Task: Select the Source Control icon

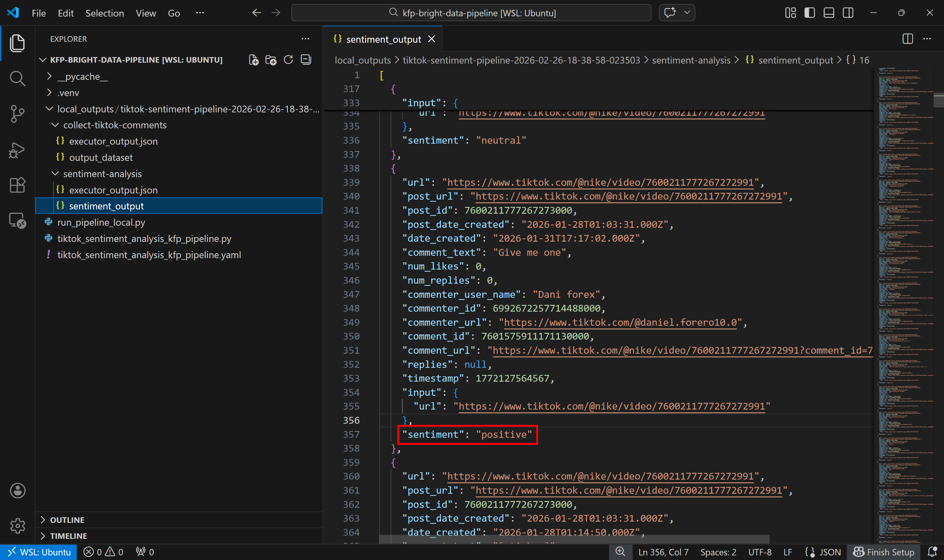Action: click(x=18, y=114)
